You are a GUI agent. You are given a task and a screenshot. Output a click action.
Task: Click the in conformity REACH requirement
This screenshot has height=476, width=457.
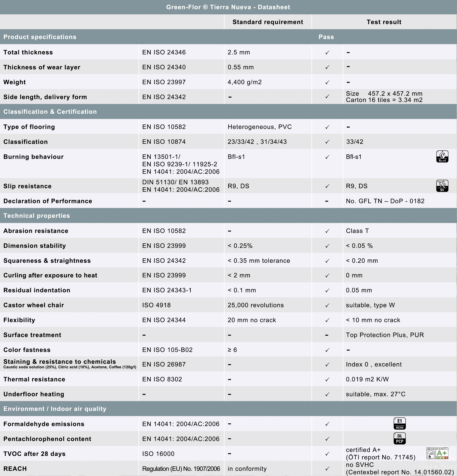pyautogui.click(x=247, y=469)
